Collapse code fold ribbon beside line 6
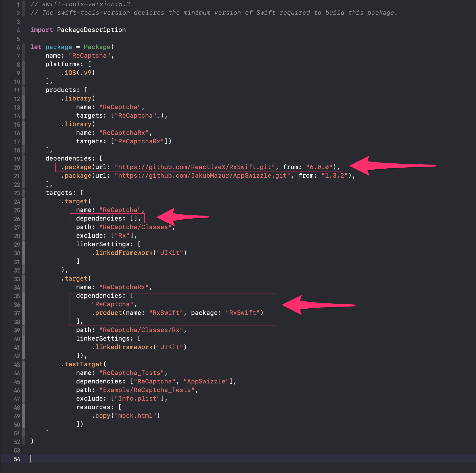This screenshot has height=473, width=476. (x=23, y=47)
